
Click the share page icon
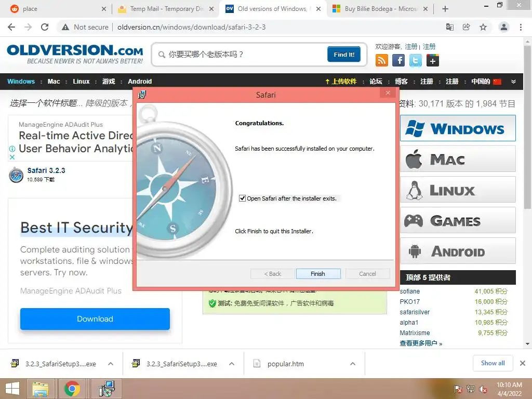point(466,27)
